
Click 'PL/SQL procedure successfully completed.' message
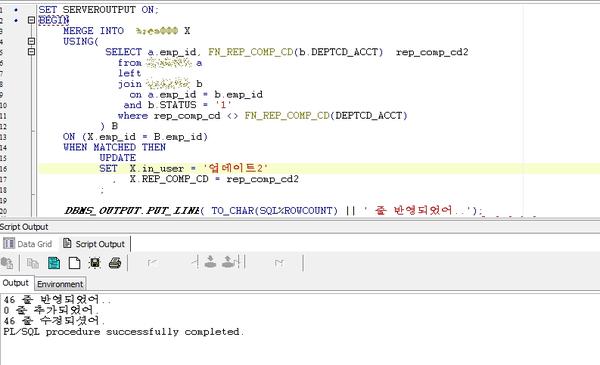[x=123, y=332]
